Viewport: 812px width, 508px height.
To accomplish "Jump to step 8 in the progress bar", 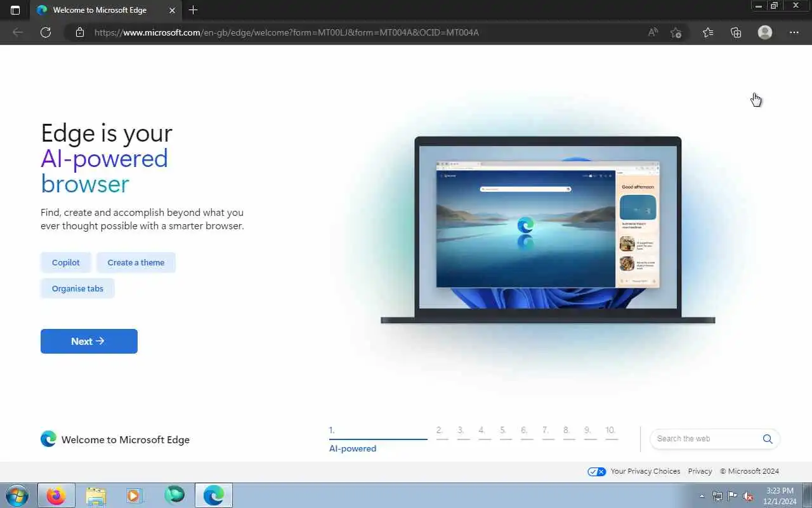I will 569,432.
